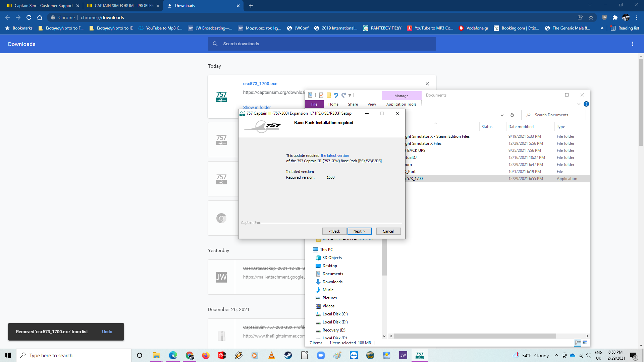Click the new folder quick access icon
The height and width of the screenshot is (362, 644).
coord(329,95)
